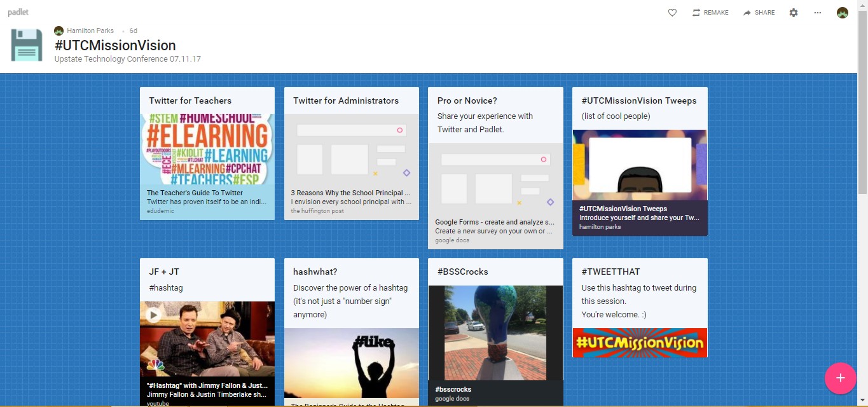The height and width of the screenshot is (407, 868).
Task: Click You're welcome. :) text
Action: tap(614, 315)
